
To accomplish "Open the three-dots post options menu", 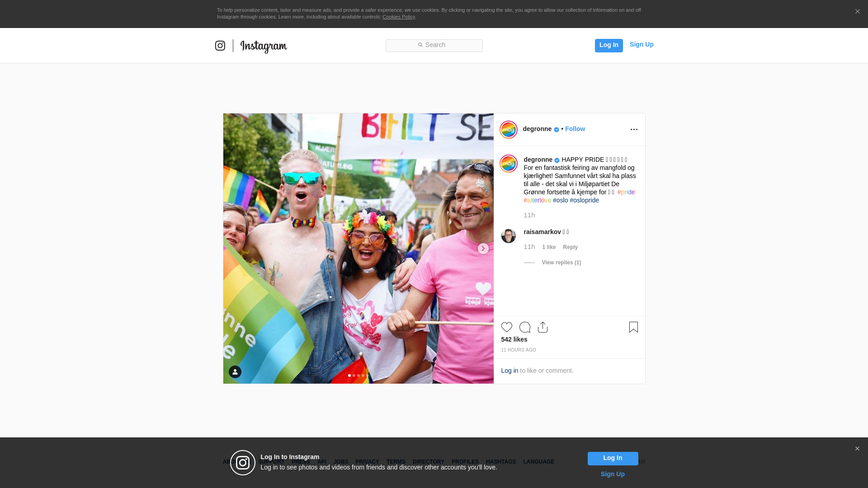I will pyautogui.click(x=634, y=130).
